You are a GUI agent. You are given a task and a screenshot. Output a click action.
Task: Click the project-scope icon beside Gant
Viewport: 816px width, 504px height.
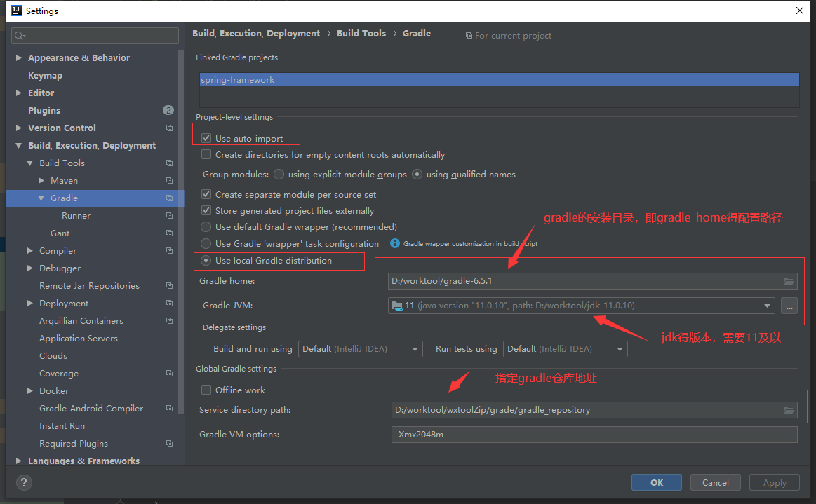tap(169, 233)
